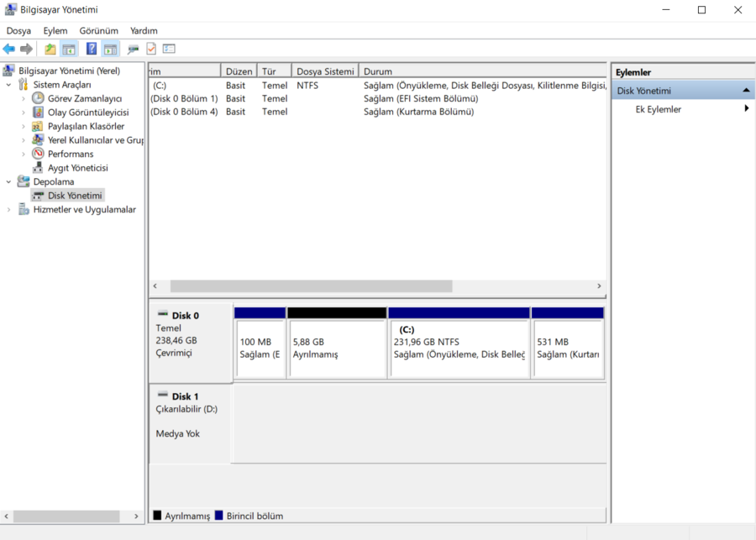Click the blue Birincil bölüm legend swatch
Image resolution: width=756 pixels, height=540 pixels.
point(219,515)
